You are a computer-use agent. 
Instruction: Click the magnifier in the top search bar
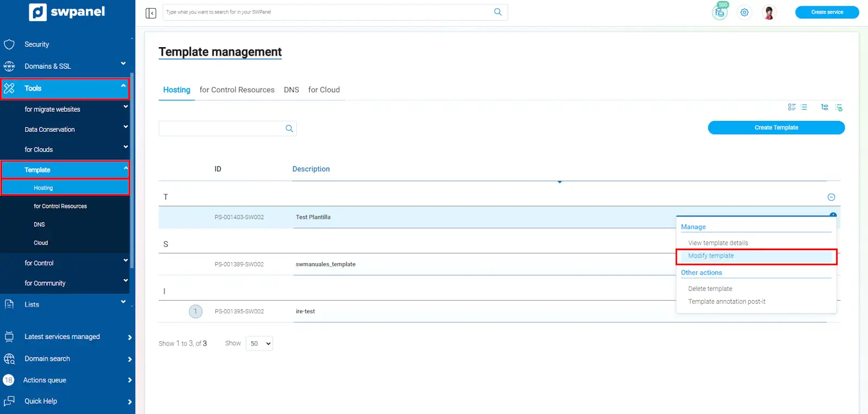[x=497, y=12]
